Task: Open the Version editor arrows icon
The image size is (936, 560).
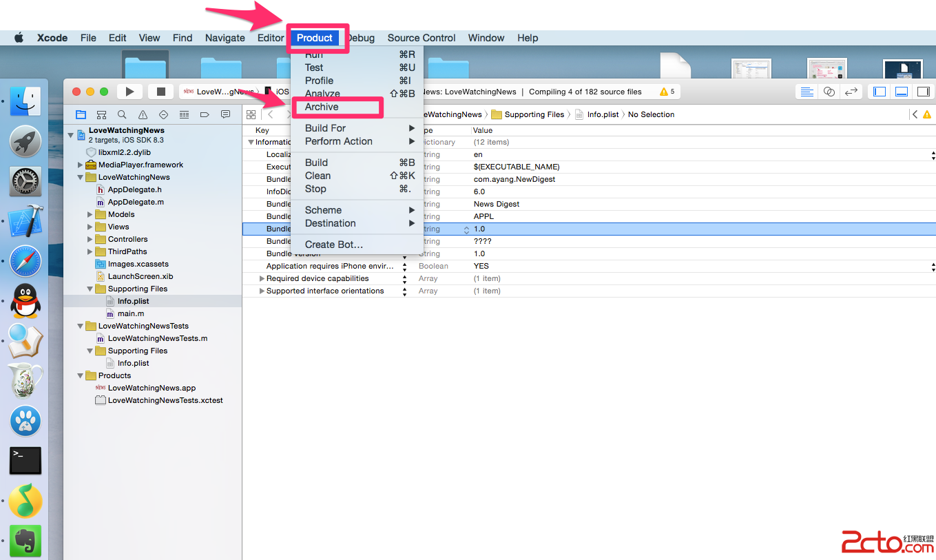Action: coord(851,92)
